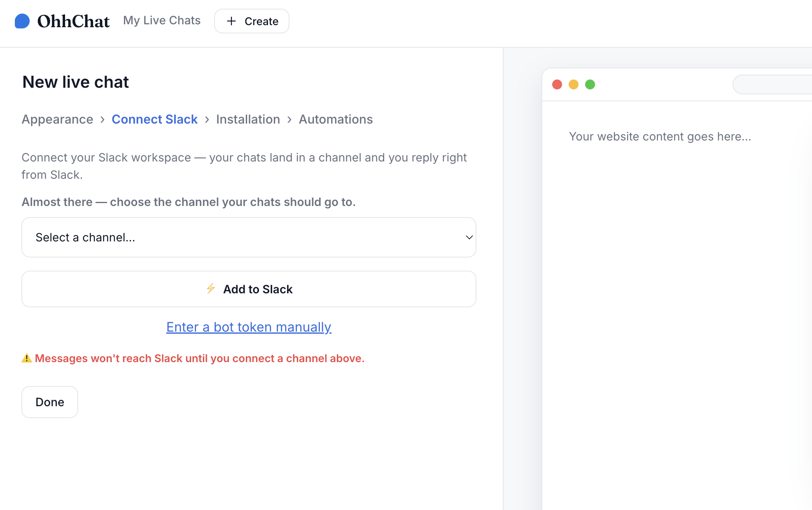Click the red dot in preview window
The width and height of the screenshot is (812, 510).
(557, 84)
